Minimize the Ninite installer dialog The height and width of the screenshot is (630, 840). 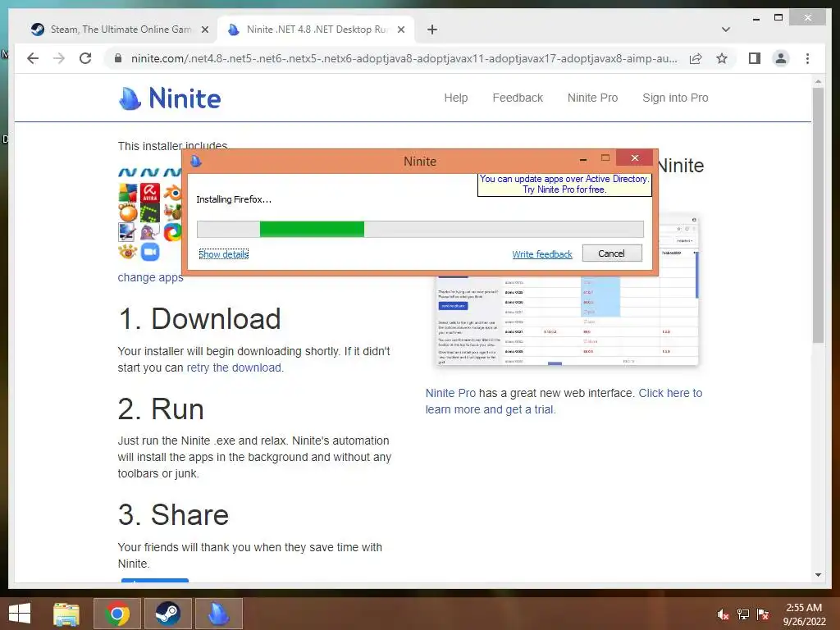click(583, 158)
